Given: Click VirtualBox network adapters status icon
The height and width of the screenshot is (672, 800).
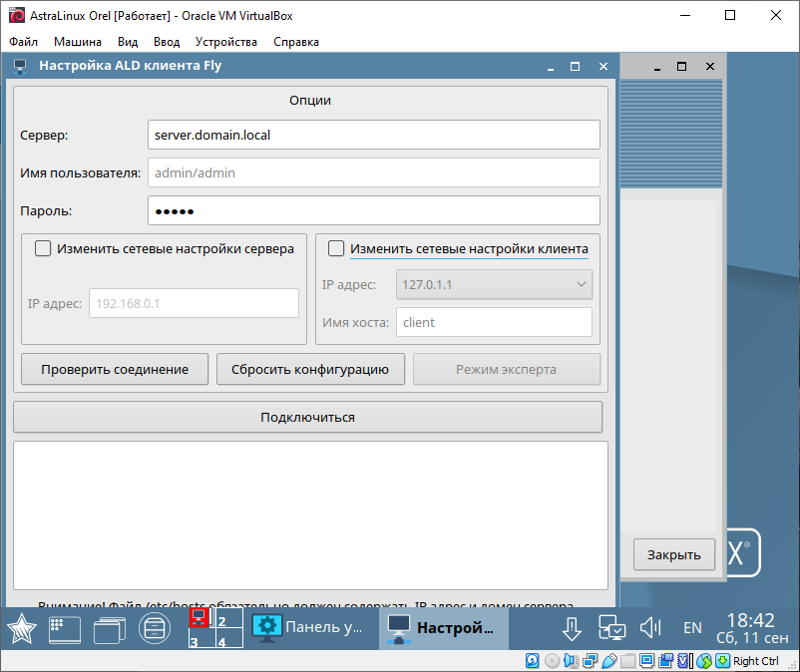Looking at the screenshot, I should tap(591, 661).
